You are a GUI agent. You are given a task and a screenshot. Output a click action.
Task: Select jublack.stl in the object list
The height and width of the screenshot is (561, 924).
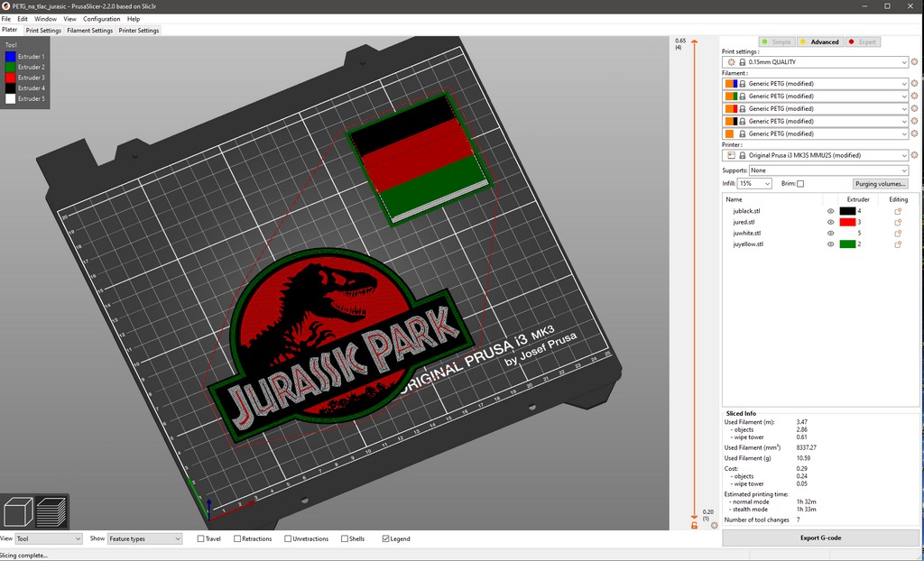click(x=747, y=211)
